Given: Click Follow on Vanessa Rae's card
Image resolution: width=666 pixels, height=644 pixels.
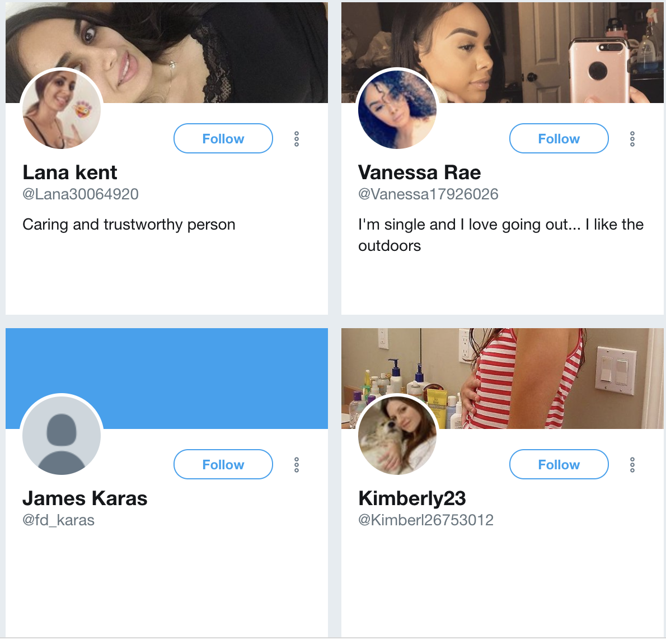Looking at the screenshot, I should (x=559, y=138).
